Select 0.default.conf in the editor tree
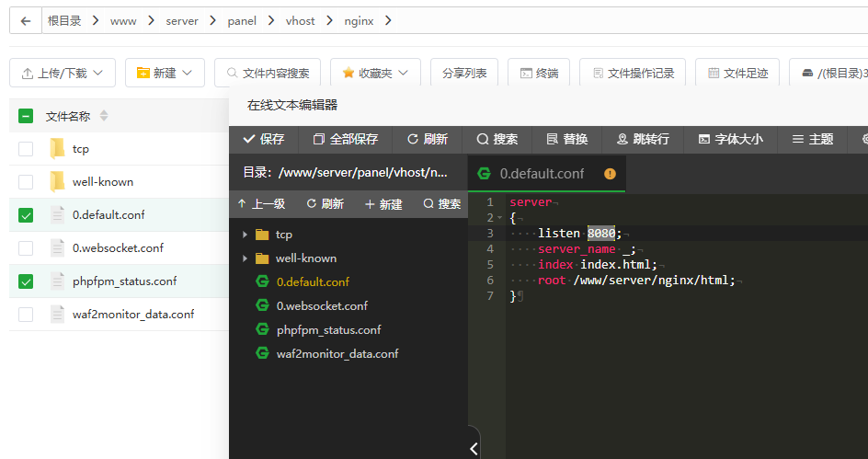This screenshot has height=459, width=868. 313,282
